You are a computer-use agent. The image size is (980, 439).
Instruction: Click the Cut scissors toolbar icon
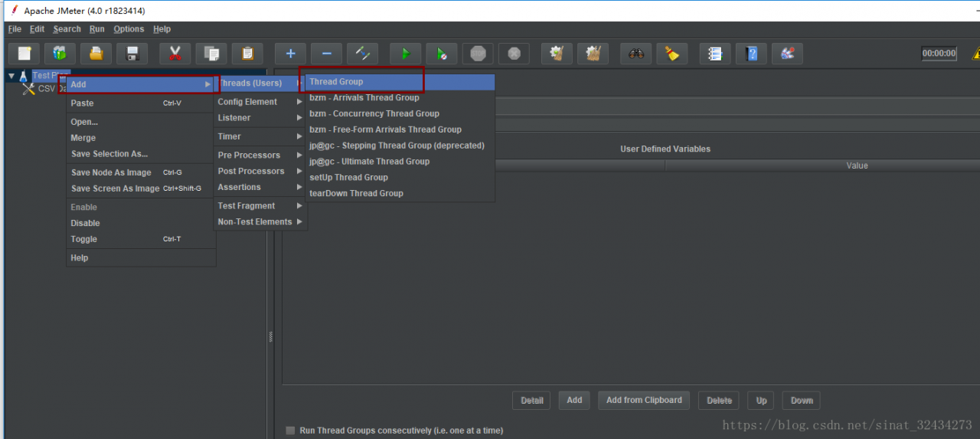(175, 54)
